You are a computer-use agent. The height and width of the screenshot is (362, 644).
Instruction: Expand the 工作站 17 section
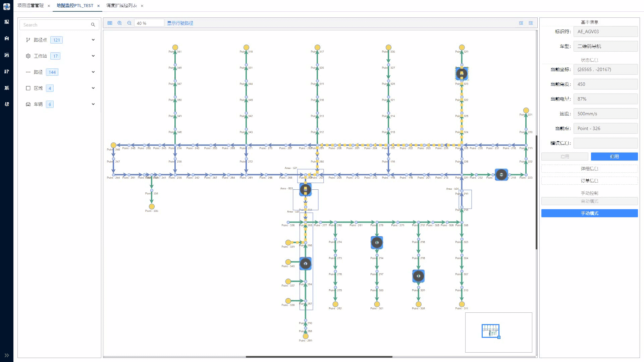click(x=93, y=56)
